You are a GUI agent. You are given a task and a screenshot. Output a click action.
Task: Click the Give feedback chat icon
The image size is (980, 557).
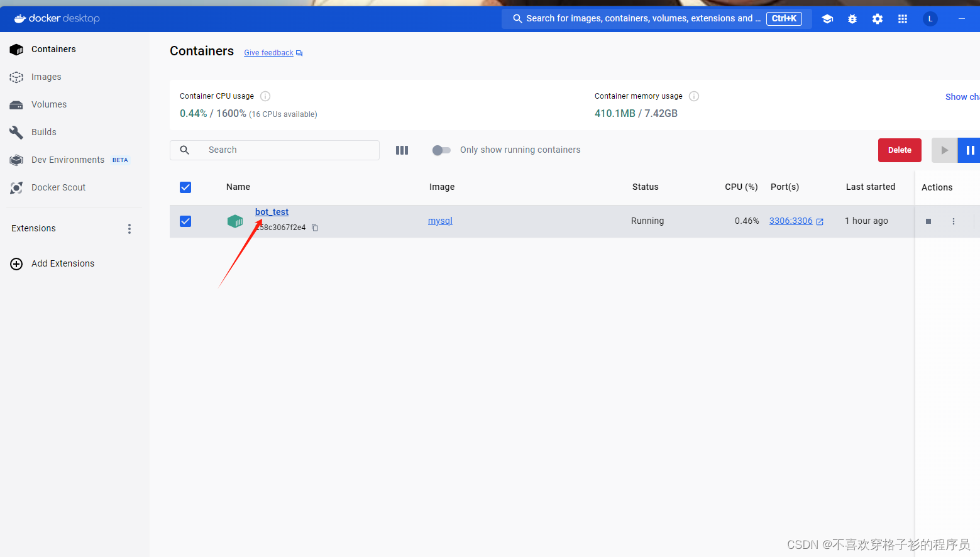pos(299,53)
